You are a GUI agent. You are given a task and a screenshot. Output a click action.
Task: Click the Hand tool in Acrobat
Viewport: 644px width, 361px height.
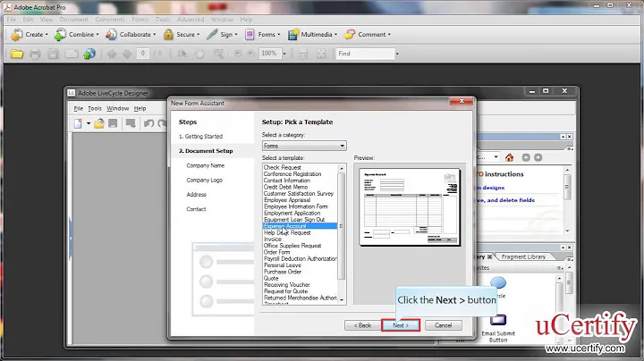(x=199, y=54)
